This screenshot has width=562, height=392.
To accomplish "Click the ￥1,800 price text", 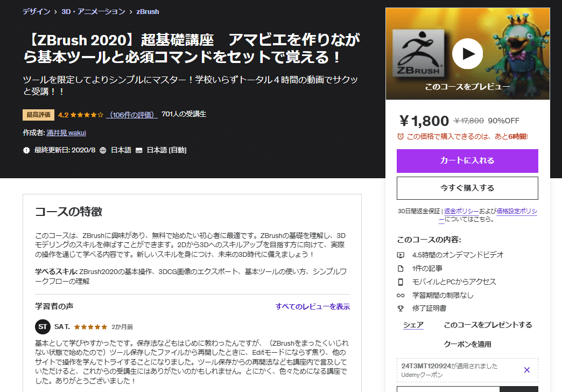I will [x=424, y=121].
